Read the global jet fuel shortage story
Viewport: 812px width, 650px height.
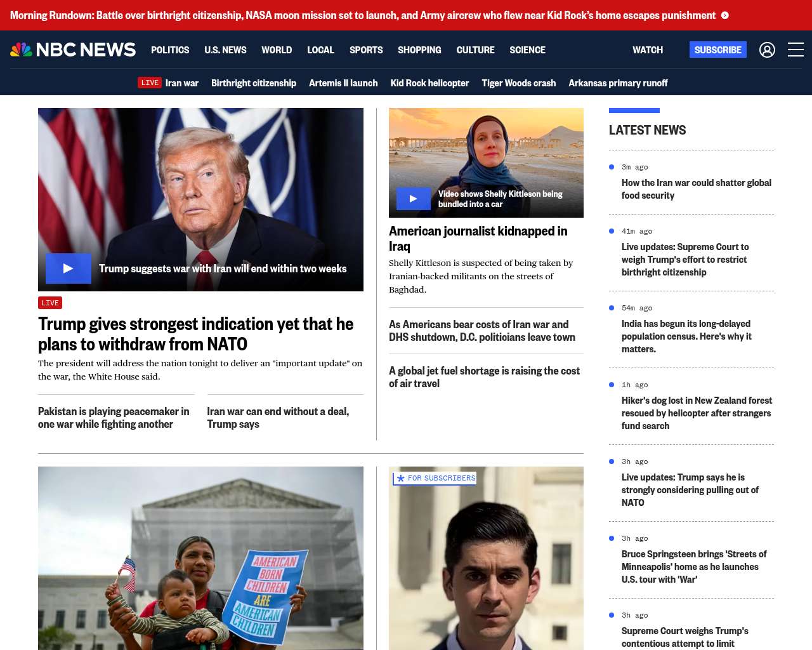[484, 377]
